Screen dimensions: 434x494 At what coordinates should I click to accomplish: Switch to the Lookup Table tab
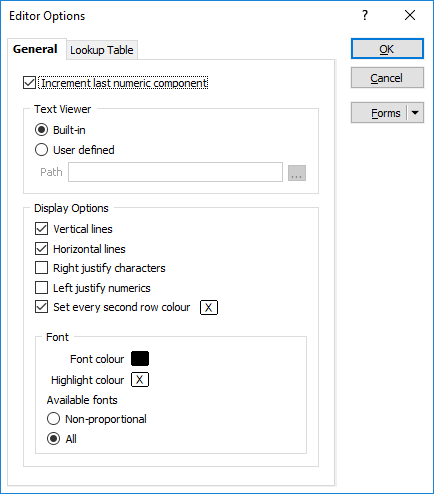click(102, 50)
